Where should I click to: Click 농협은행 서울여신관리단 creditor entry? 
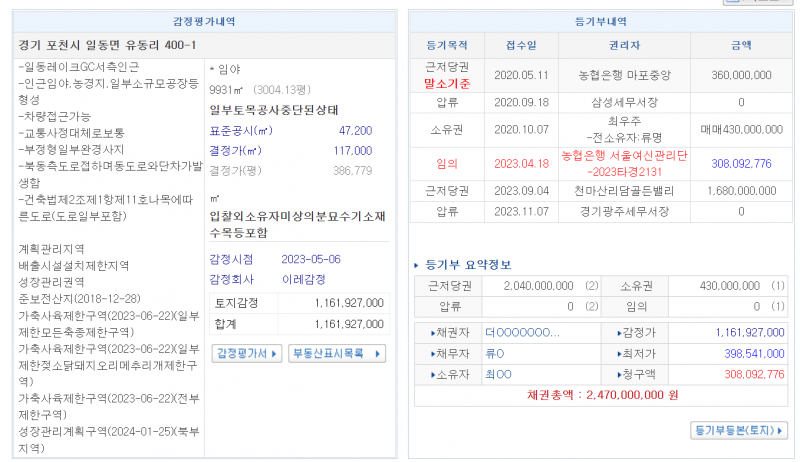(625, 156)
